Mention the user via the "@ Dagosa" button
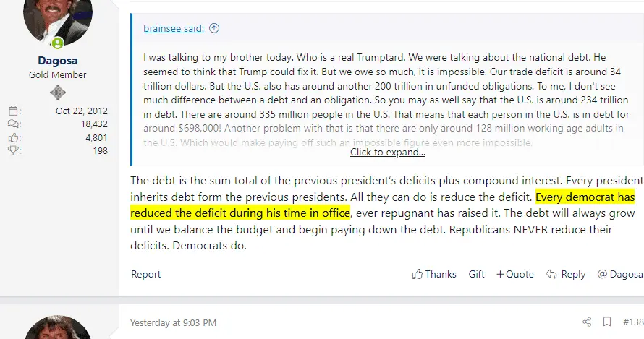This screenshot has width=644, height=339. [620, 275]
